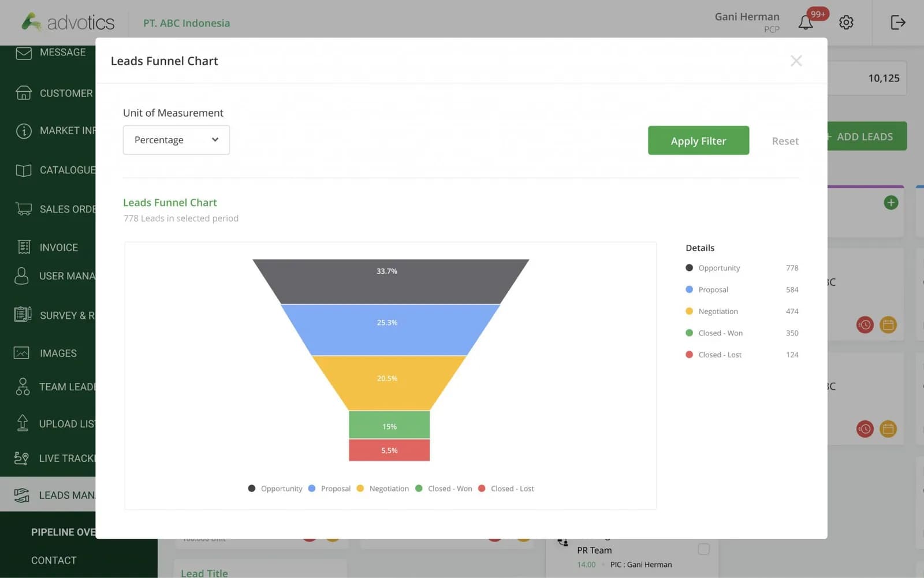Close the Leads Funnel Chart dialog
This screenshot has height=578, width=924.
click(796, 61)
